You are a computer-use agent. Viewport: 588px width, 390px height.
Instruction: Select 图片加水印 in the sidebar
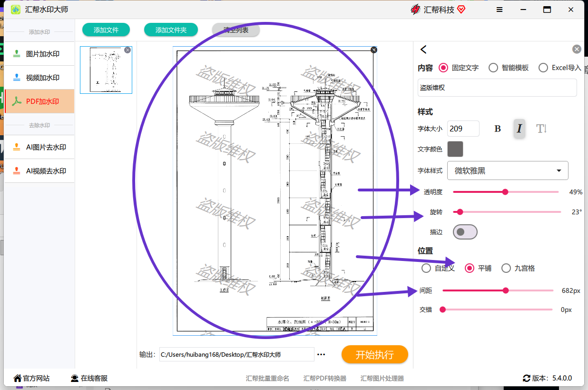pyautogui.click(x=39, y=54)
